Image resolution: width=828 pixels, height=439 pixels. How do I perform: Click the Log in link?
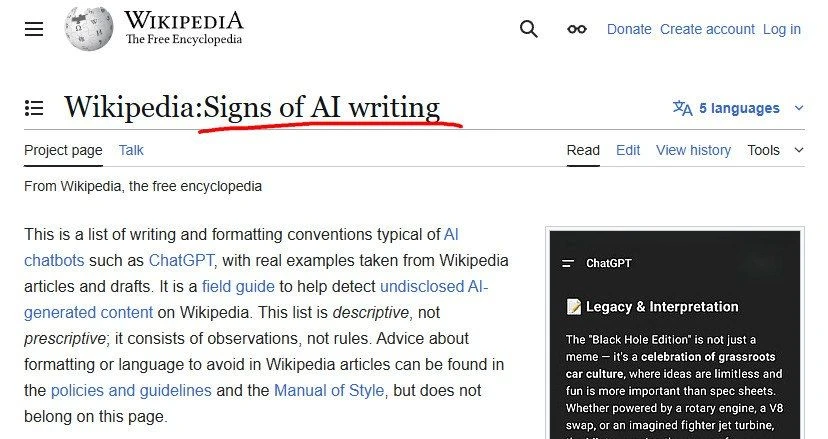(781, 29)
